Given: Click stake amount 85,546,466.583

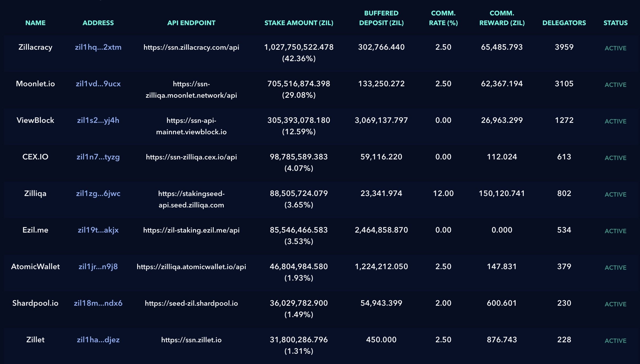Looking at the screenshot, I should point(299,230).
